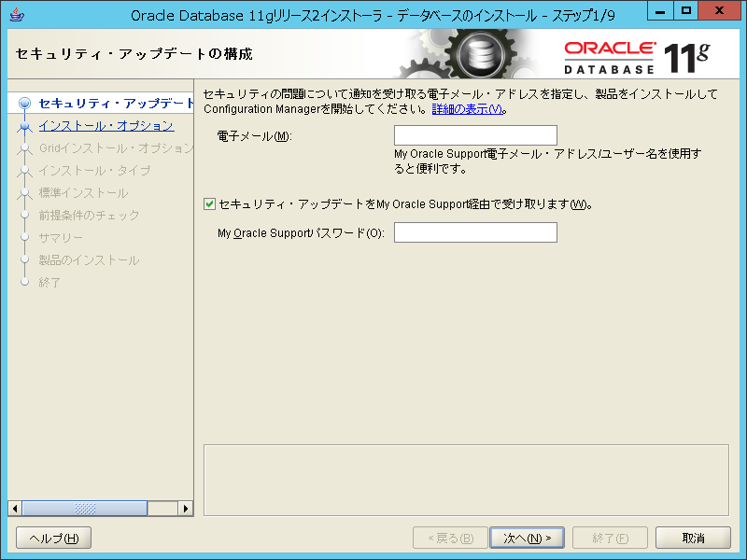Viewport: 747px width, 560px height.
Task: Click the 取消 button
Action: [x=693, y=539]
